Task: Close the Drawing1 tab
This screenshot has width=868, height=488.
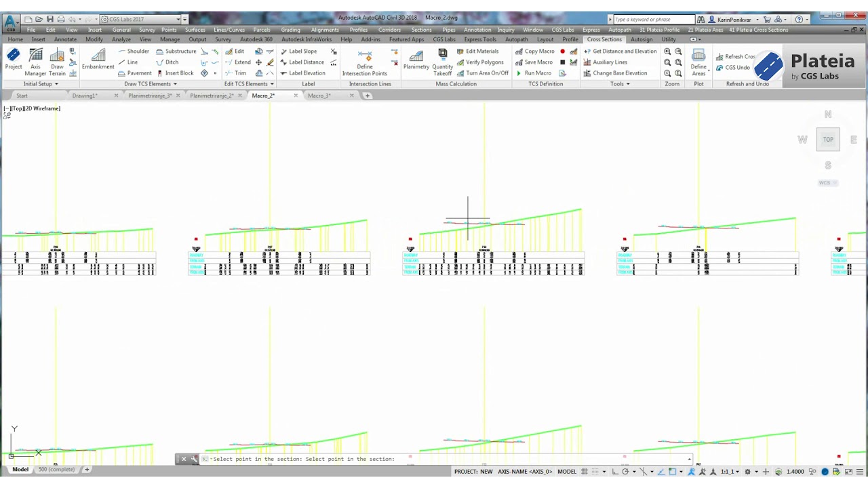Action: (116, 96)
